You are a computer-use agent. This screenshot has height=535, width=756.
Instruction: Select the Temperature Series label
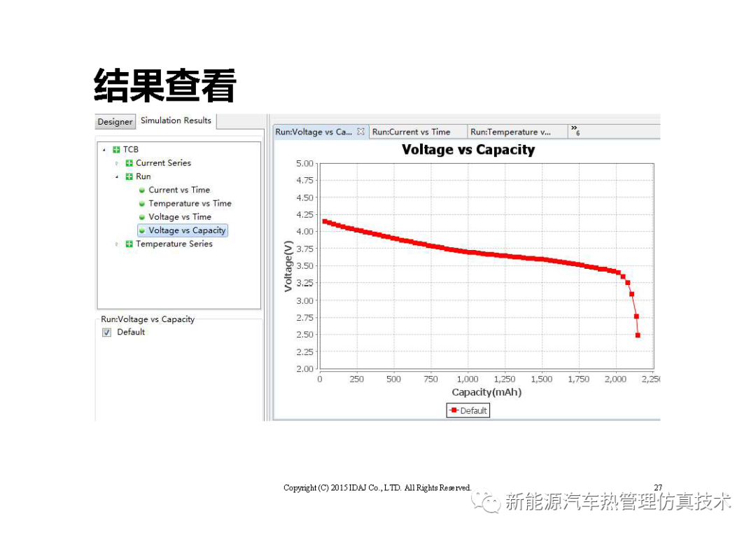(174, 244)
